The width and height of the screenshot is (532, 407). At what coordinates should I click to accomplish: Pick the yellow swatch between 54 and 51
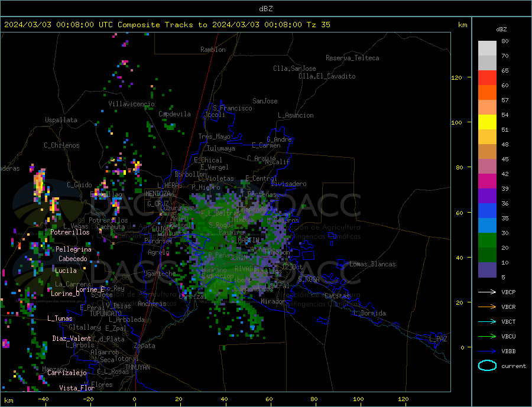[487, 122]
